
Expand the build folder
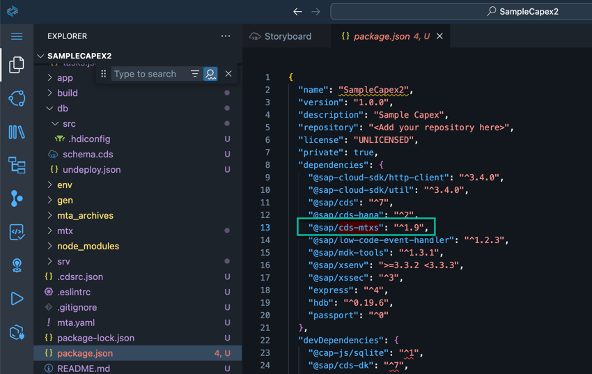(67, 93)
